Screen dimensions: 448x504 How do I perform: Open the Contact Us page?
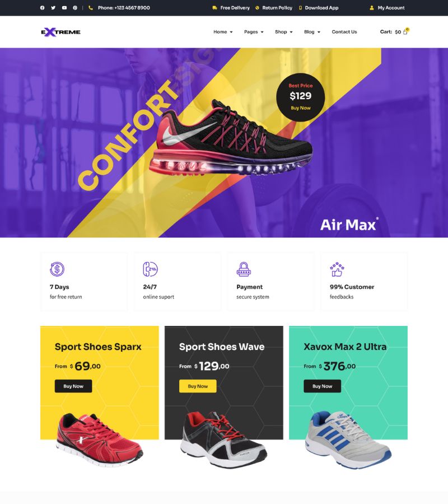click(344, 32)
